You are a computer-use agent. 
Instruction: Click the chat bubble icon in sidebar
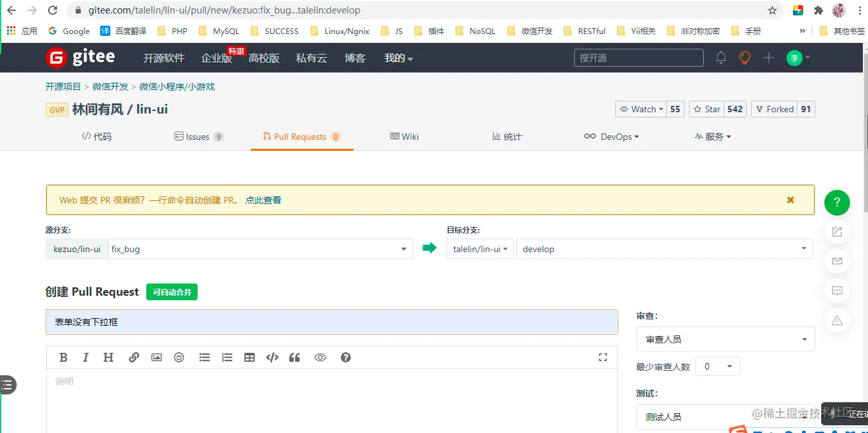(x=837, y=291)
